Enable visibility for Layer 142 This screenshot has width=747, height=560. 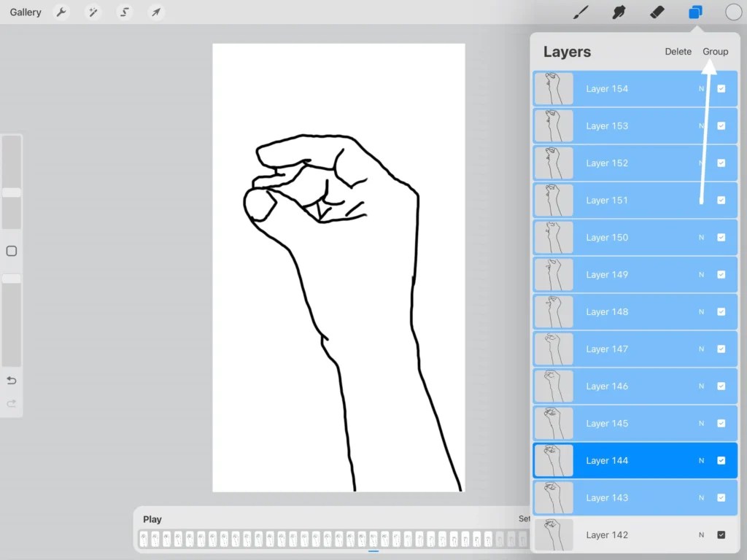721,534
